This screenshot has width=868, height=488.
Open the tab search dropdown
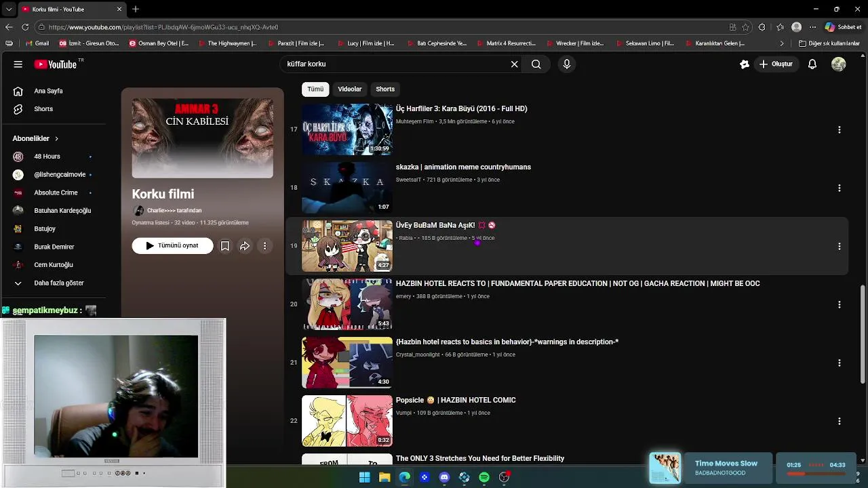tap(8, 9)
